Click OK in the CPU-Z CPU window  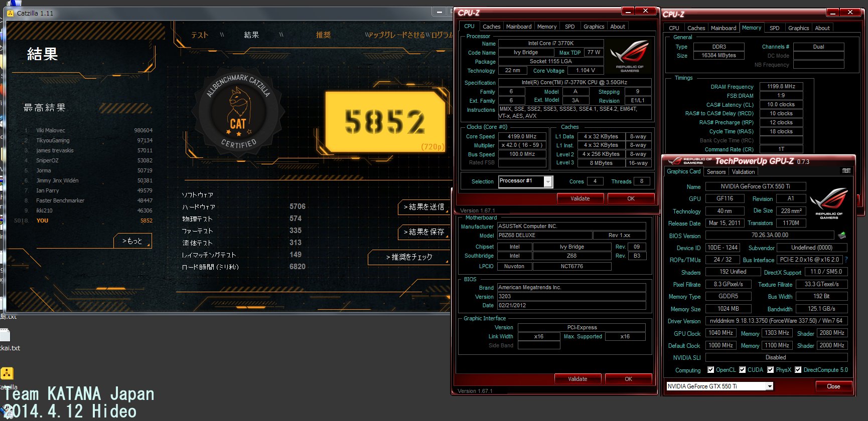631,198
